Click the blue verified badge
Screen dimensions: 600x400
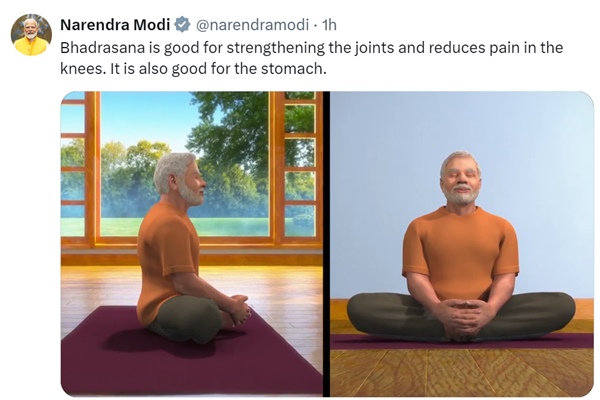pyautogui.click(x=183, y=25)
